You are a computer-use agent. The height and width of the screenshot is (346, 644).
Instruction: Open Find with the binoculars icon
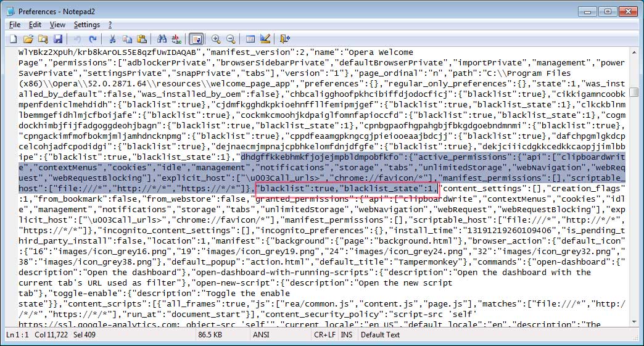(162, 39)
